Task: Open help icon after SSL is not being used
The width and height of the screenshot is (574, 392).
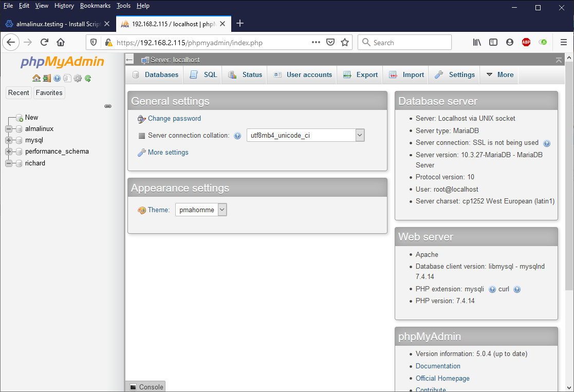Action: point(547,143)
